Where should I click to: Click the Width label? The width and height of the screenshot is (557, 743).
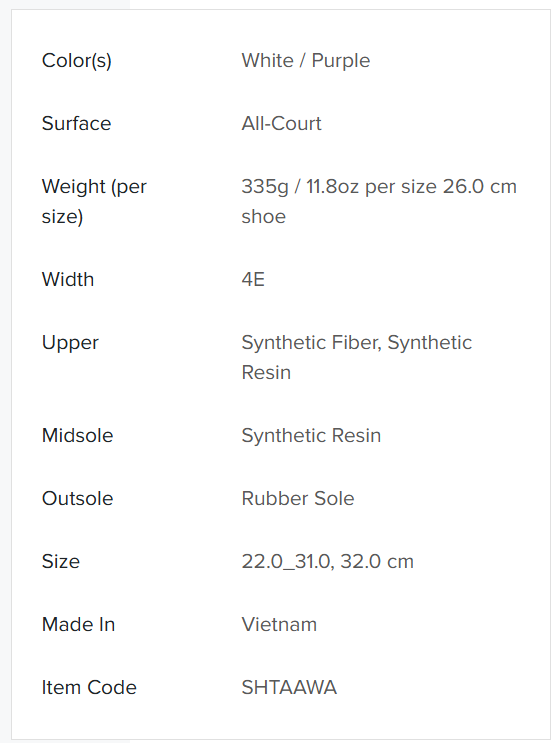click(x=68, y=279)
